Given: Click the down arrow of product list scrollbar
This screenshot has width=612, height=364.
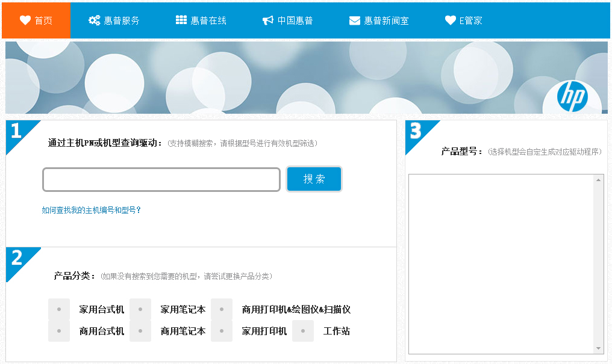Looking at the screenshot, I should pos(598,348).
